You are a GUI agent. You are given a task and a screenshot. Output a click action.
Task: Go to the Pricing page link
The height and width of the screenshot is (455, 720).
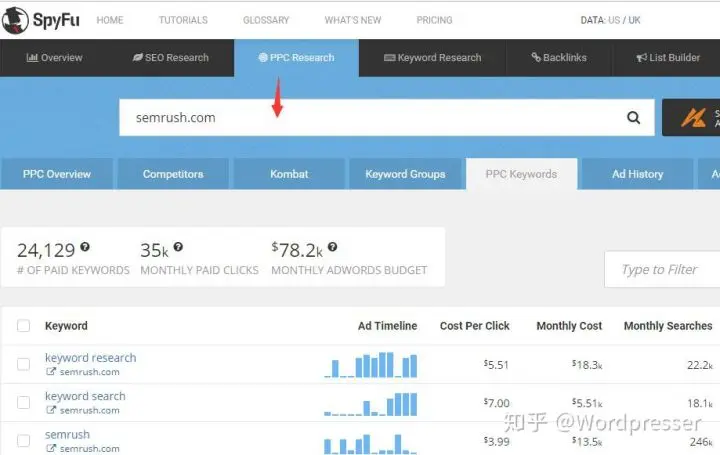(433, 20)
